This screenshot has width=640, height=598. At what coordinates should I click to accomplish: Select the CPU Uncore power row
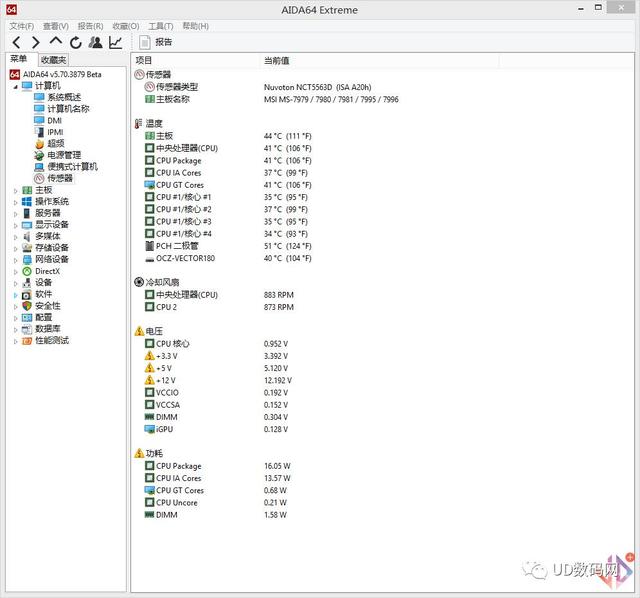coord(216,502)
